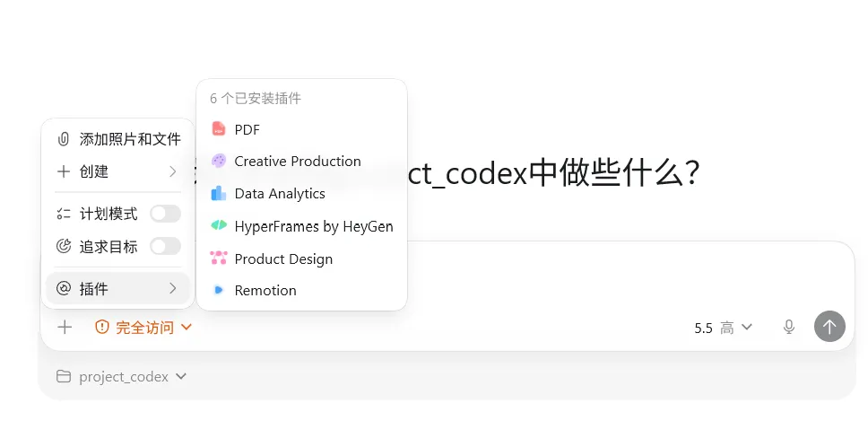Enable the 计划模式 toggle switch

click(x=166, y=214)
